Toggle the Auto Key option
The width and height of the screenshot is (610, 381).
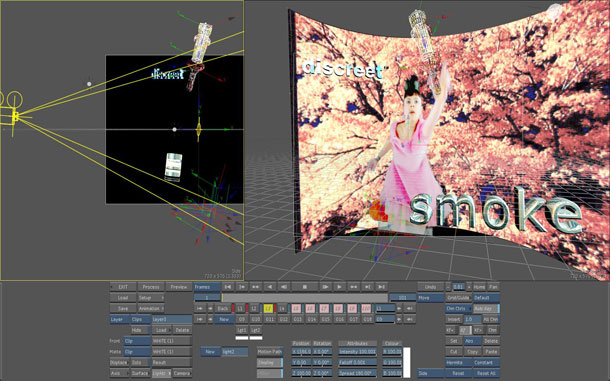click(x=486, y=309)
